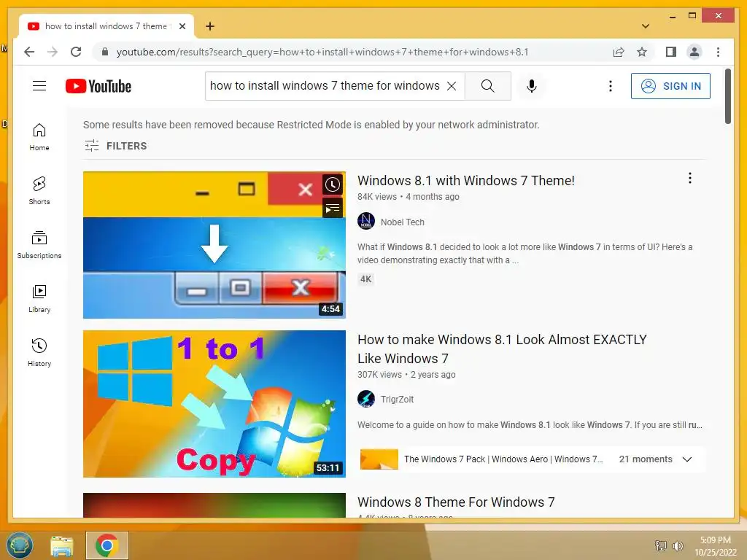The height and width of the screenshot is (560, 747).
Task: Close the YouTube search results tab
Action: [x=182, y=26]
